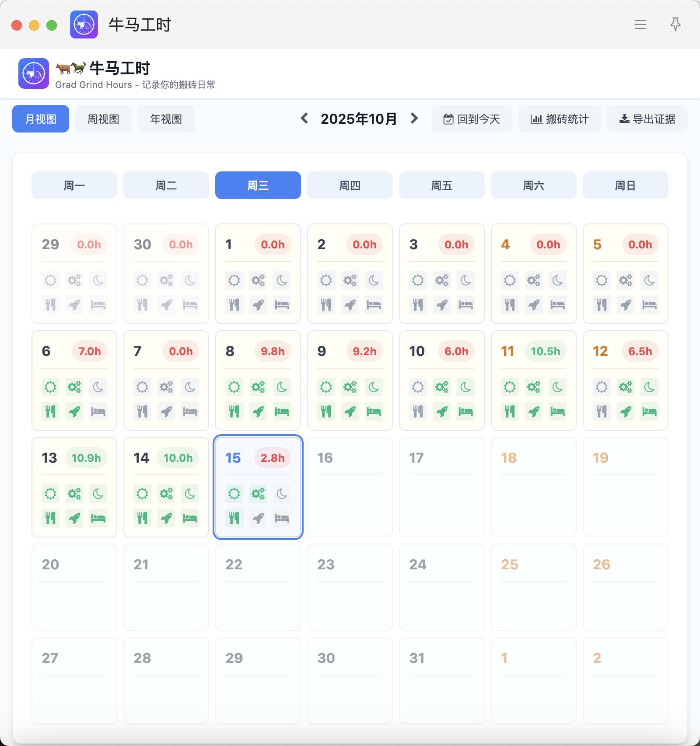The height and width of the screenshot is (746, 700).
Task: Click the 10.9h badge on day 13
Action: (86, 458)
